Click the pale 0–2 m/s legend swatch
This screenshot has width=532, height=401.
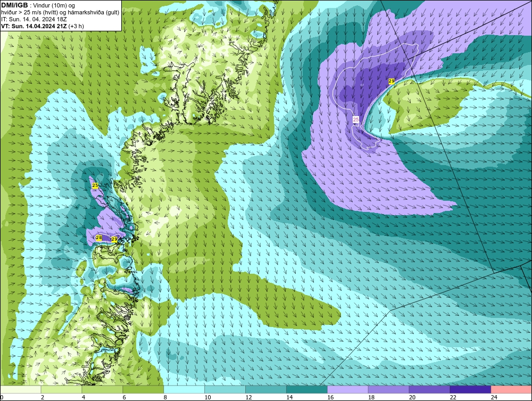point(21,389)
